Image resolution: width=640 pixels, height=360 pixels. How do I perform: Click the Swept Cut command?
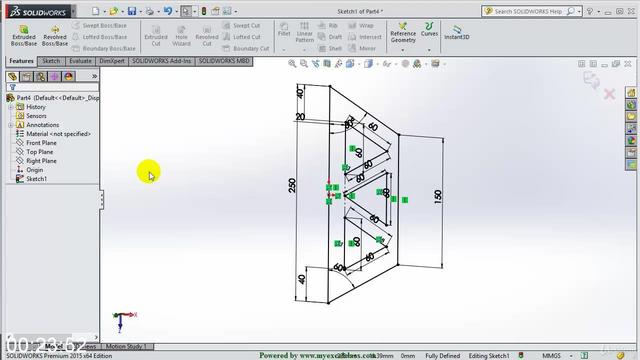pyautogui.click(x=241, y=25)
